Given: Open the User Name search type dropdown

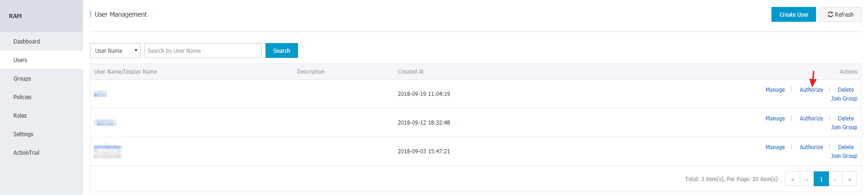Looking at the screenshot, I should coord(115,50).
